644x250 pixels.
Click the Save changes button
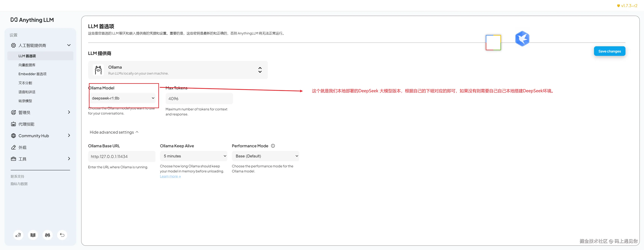[609, 51]
